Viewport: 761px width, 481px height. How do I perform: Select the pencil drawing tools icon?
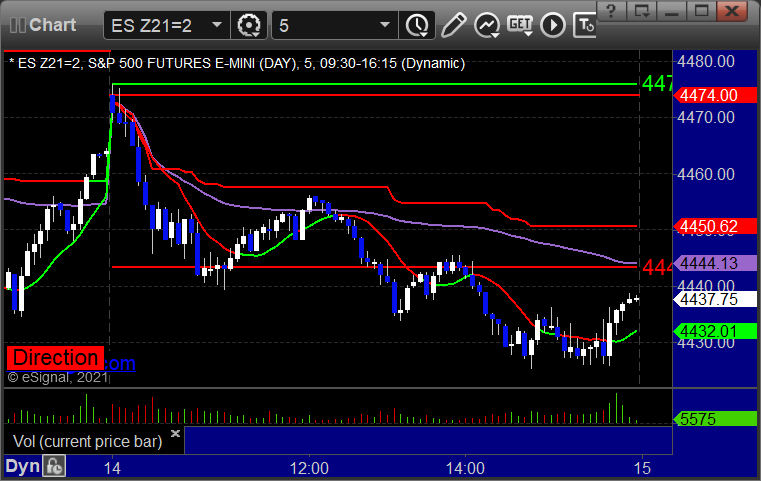(x=454, y=25)
